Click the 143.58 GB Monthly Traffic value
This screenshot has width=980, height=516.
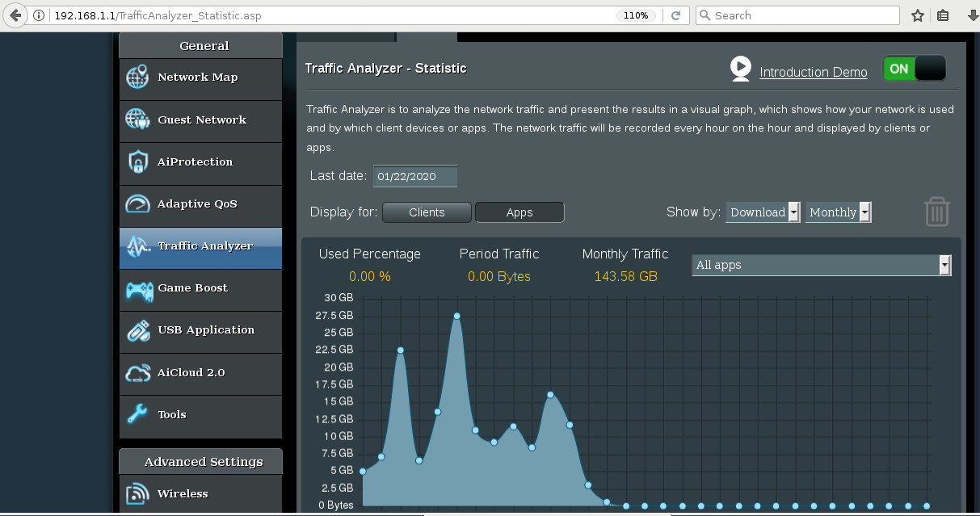tap(625, 276)
